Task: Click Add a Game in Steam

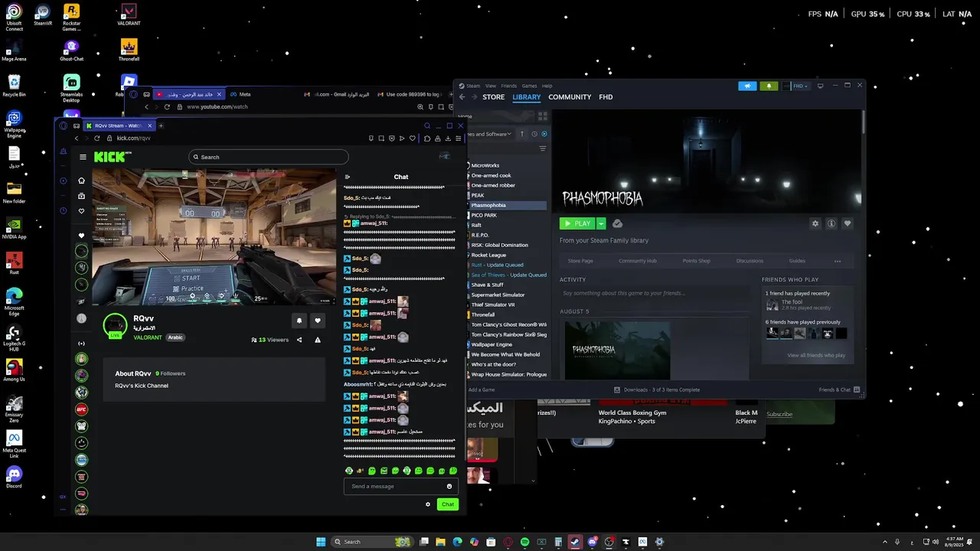Action: pos(482,390)
